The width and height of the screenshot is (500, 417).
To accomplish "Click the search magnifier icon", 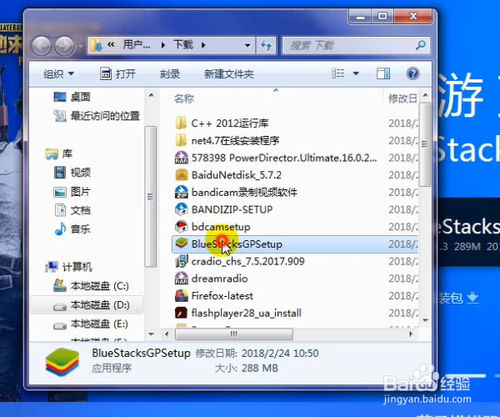I will 421,45.
